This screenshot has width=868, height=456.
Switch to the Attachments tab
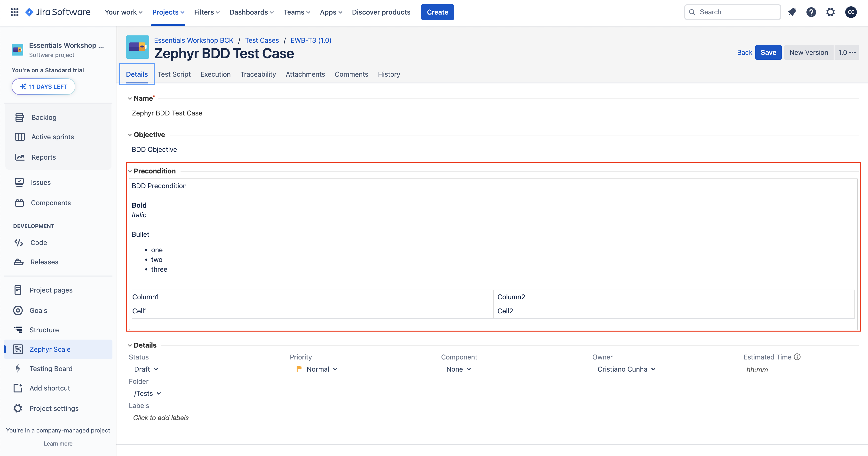coord(305,74)
